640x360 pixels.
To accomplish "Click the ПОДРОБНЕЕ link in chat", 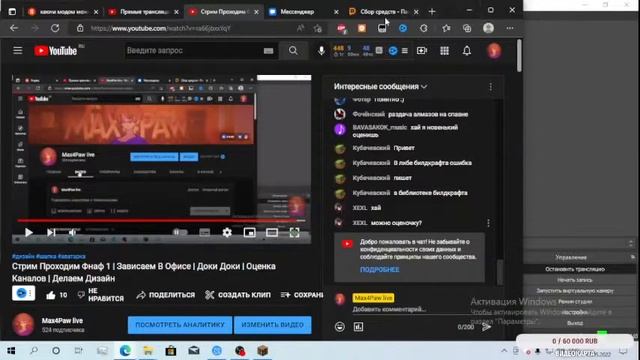I will [380, 269].
